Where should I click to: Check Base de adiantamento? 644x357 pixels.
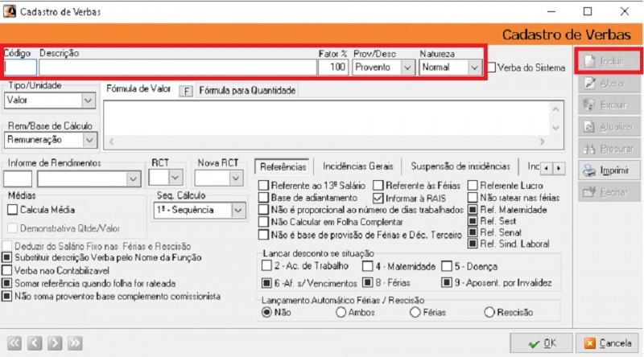pos(264,198)
